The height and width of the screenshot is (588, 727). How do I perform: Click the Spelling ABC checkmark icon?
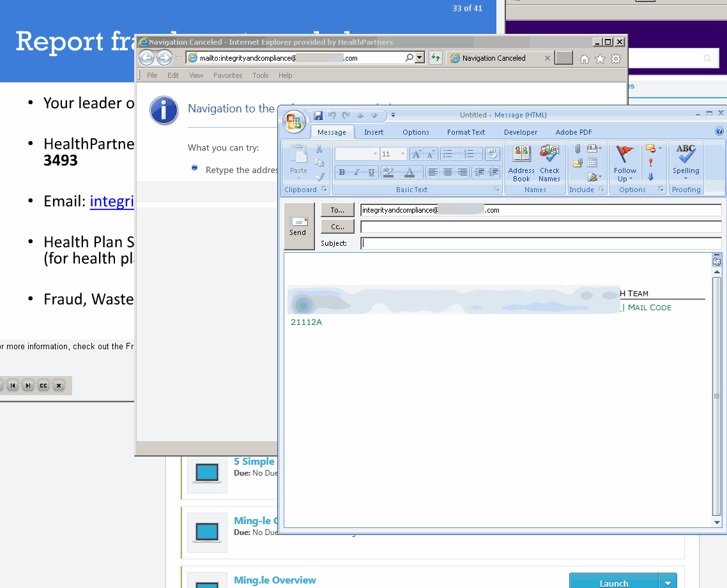(x=685, y=154)
